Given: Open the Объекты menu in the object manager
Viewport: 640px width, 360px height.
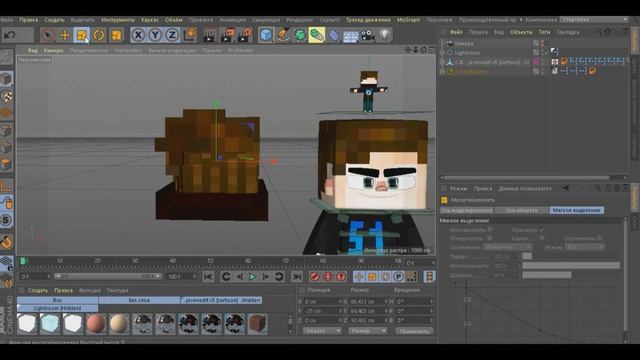Looking at the screenshot, I should (521, 32).
